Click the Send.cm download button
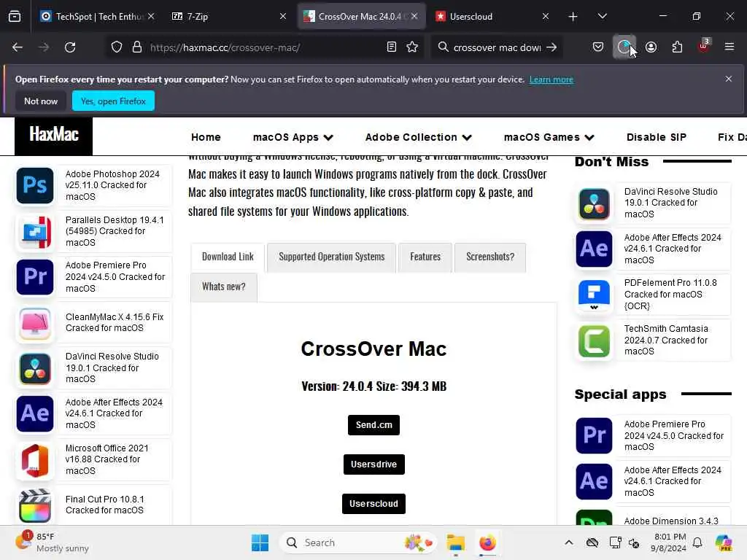This screenshot has width=747, height=560. click(373, 425)
